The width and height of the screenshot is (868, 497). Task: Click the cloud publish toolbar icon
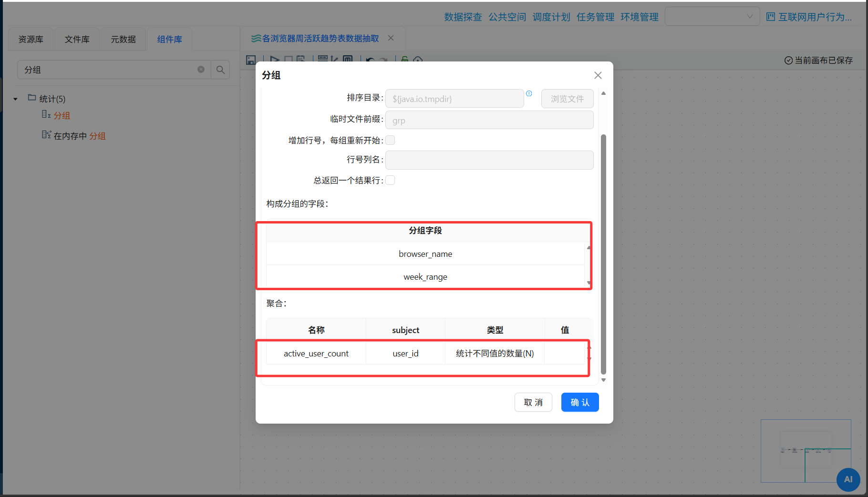tap(418, 59)
